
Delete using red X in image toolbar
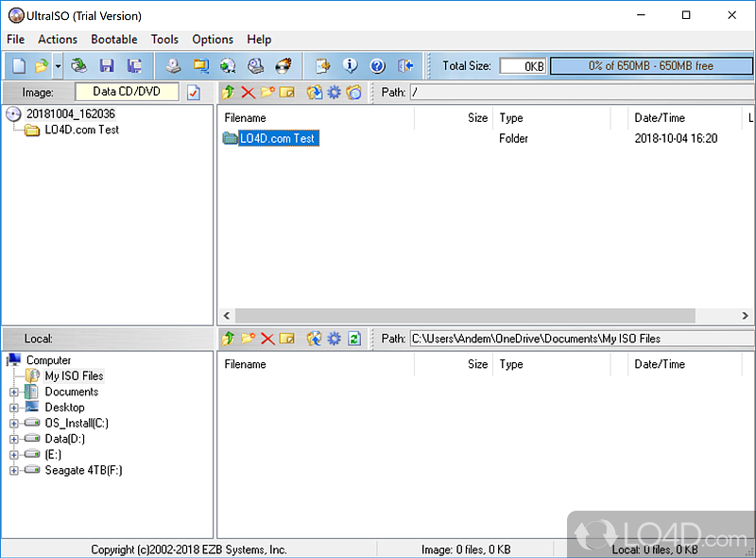[x=248, y=92]
